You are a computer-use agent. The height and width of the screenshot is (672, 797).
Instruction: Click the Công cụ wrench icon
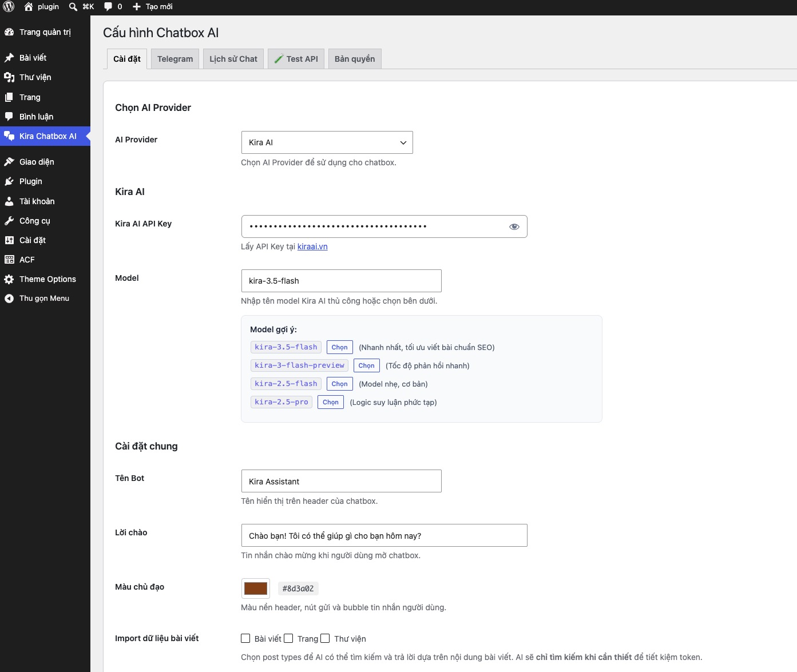coord(9,221)
